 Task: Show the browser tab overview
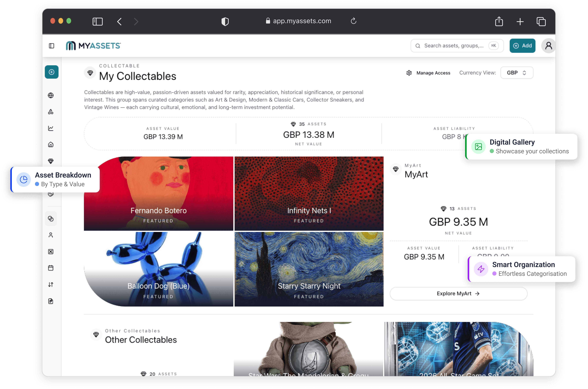coord(541,21)
